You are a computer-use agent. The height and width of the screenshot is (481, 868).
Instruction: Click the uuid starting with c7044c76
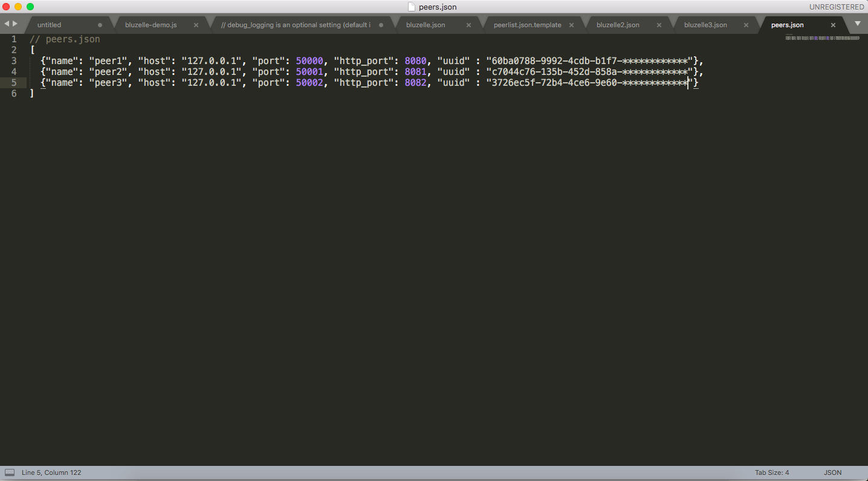pos(589,72)
